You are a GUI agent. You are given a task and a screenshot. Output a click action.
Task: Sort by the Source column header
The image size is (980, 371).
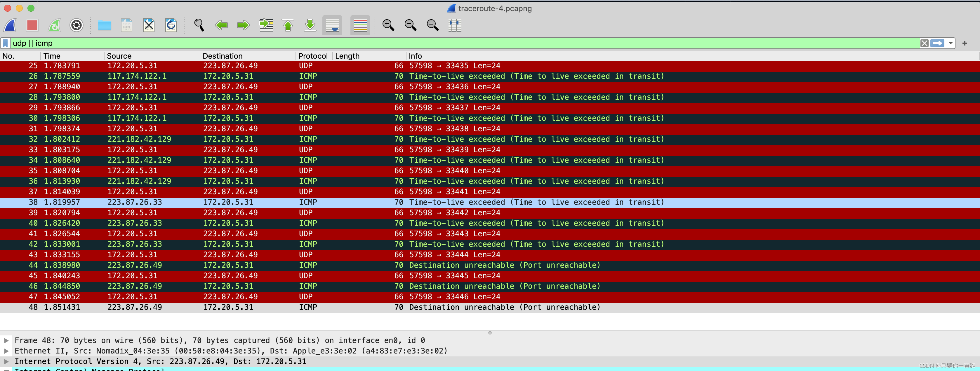pyautogui.click(x=152, y=56)
